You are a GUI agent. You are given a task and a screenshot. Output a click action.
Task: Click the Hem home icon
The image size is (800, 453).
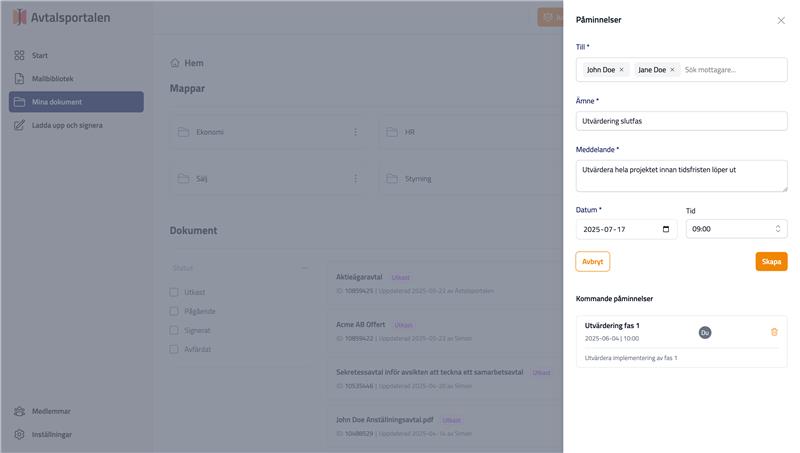(x=175, y=63)
